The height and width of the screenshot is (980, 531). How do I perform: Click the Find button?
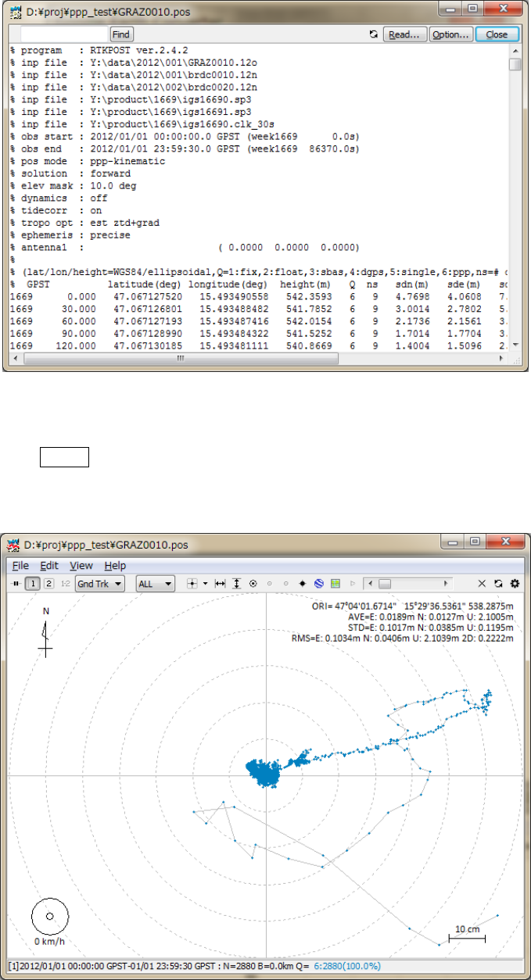(x=121, y=34)
